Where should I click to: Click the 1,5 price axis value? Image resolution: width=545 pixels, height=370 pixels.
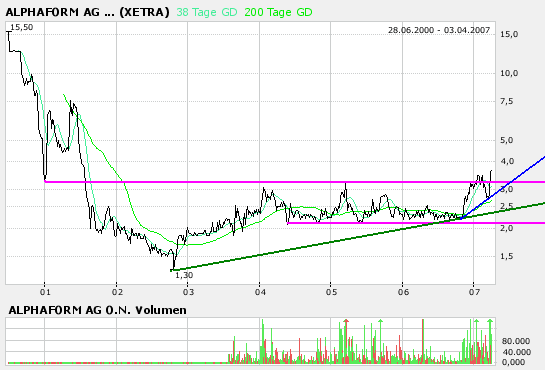pyautogui.click(x=506, y=256)
